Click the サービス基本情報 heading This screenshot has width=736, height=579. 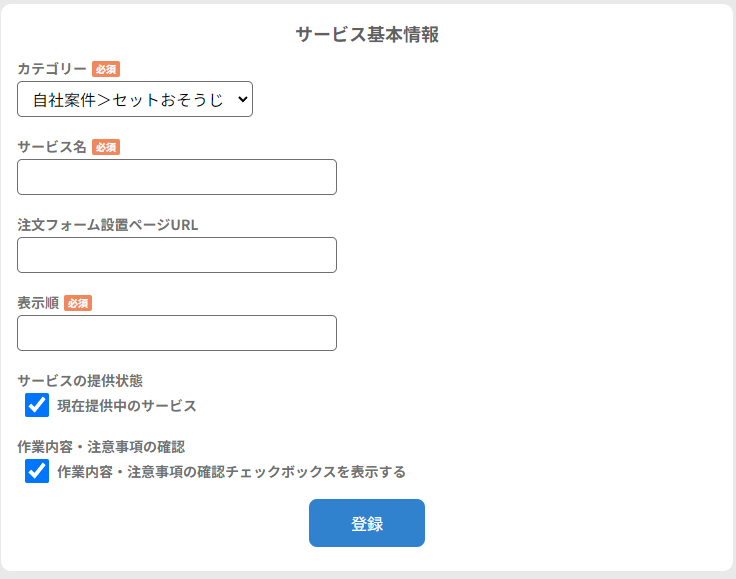(367, 35)
